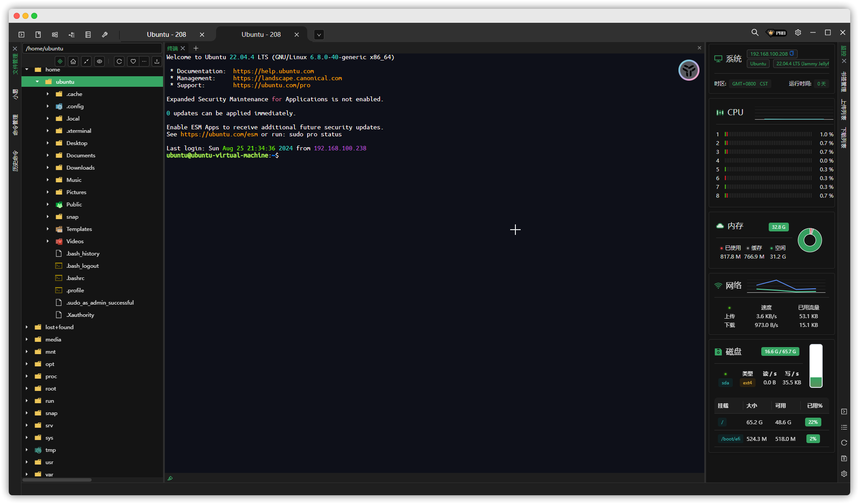
Task: Click the terminal icon in right sidebar bottom
Action: (844, 412)
